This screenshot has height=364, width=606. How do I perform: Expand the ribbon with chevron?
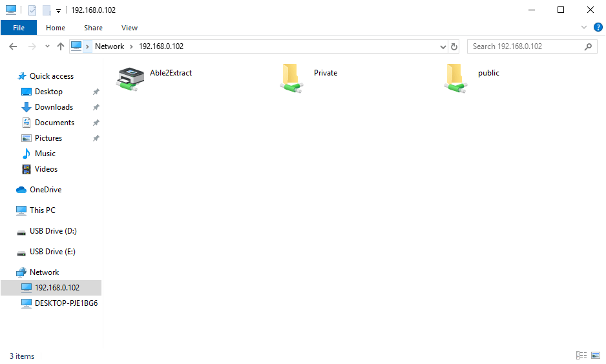pyautogui.click(x=584, y=27)
